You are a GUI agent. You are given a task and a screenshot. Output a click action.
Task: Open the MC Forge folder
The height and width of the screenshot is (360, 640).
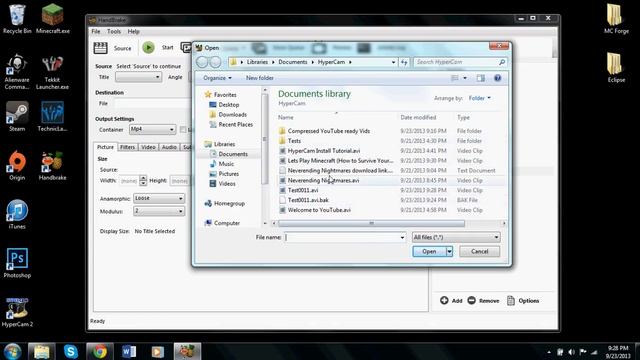pos(616,18)
